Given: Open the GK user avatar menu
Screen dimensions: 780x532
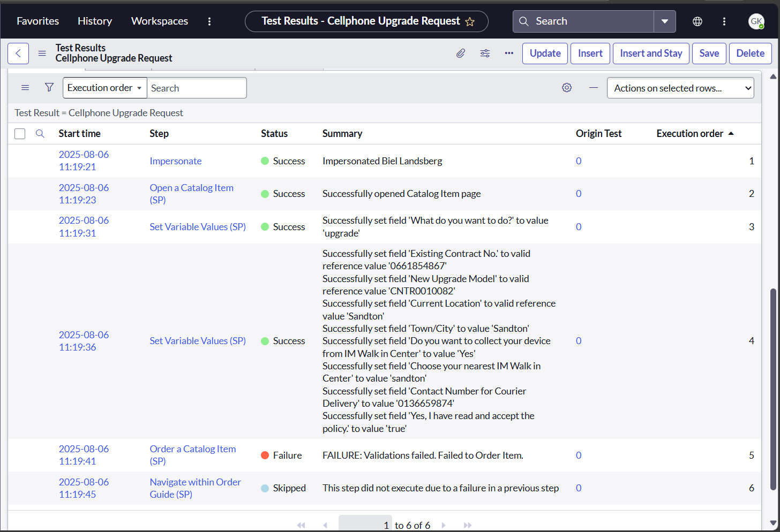Looking at the screenshot, I should pyautogui.click(x=756, y=21).
